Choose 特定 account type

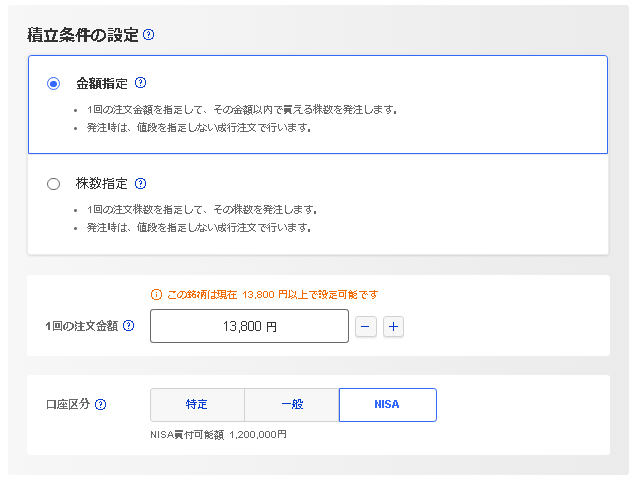click(x=197, y=405)
